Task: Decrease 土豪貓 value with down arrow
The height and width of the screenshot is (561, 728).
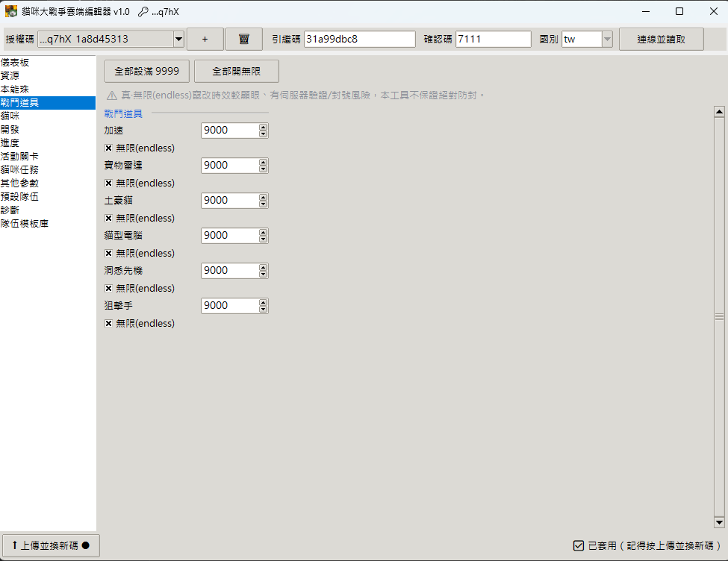Action: [x=264, y=204]
